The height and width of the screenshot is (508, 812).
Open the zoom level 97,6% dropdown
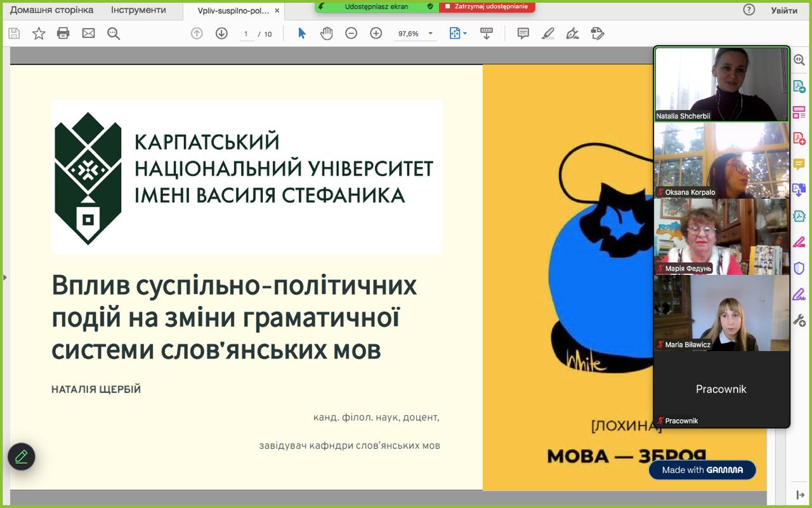click(x=431, y=34)
